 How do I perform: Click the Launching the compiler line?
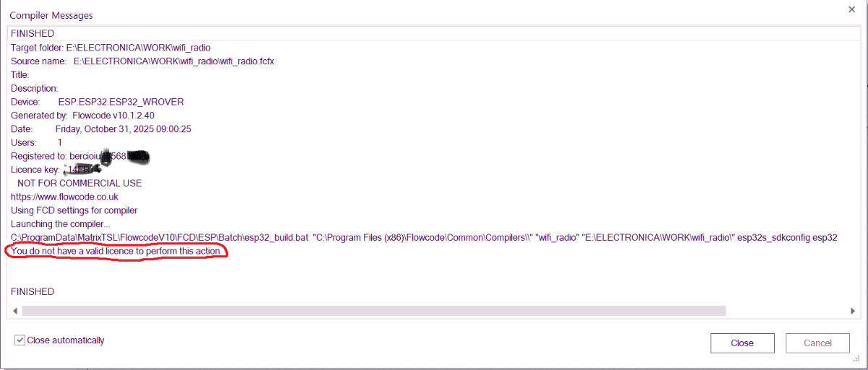[x=61, y=224]
